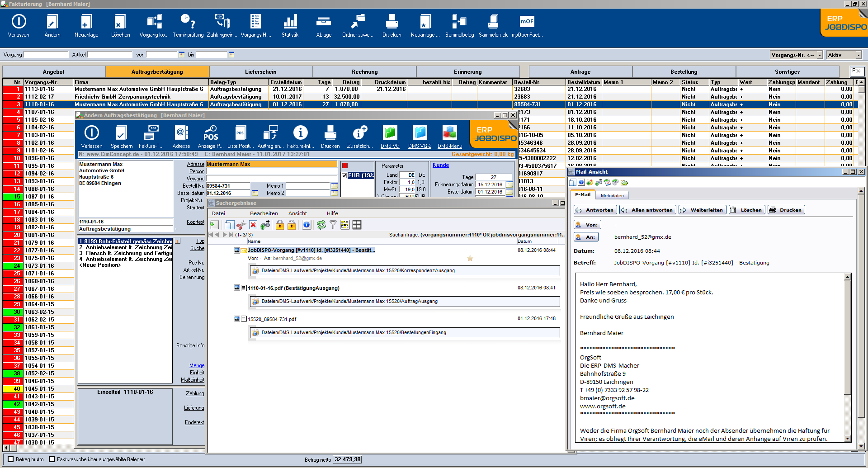Click the Speichern icon in Ändern Auftragsbestätigung

[x=121, y=134]
